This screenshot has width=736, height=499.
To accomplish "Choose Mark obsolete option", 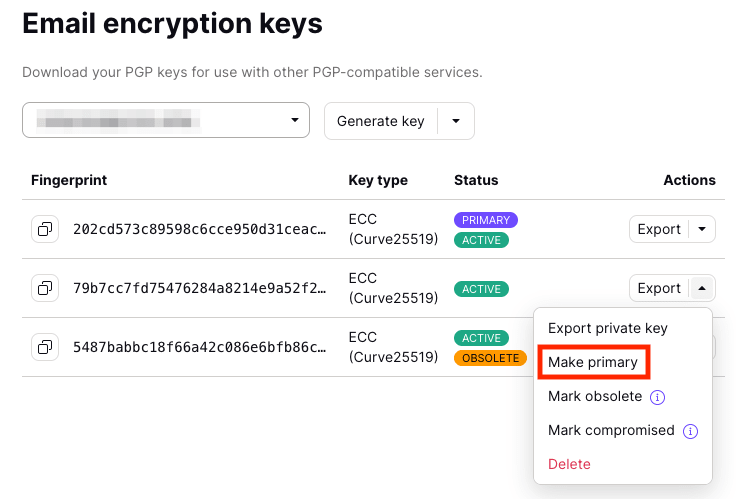I will pyautogui.click(x=595, y=397).
